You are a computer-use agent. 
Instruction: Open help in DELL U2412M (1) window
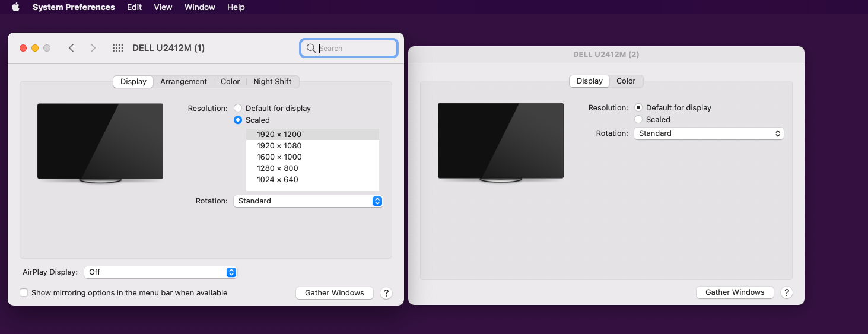click(386, 293)
